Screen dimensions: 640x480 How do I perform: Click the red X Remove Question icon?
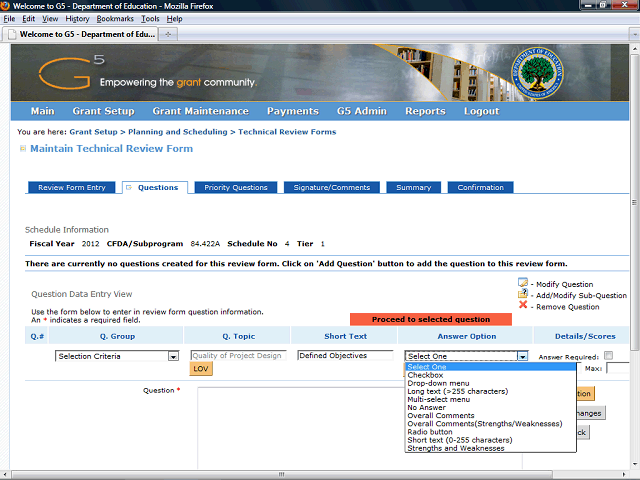click(x=523, y=304)
